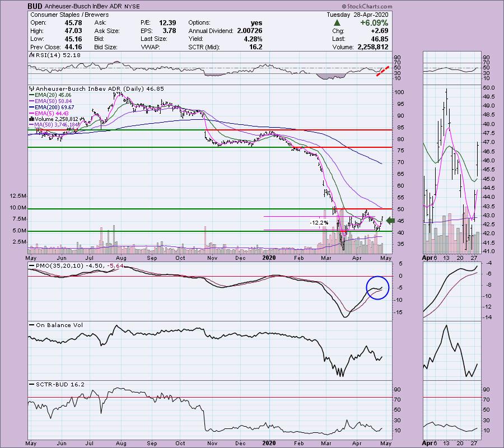
Task: Click the Open value 45.78
Action: tap(73, 23)
